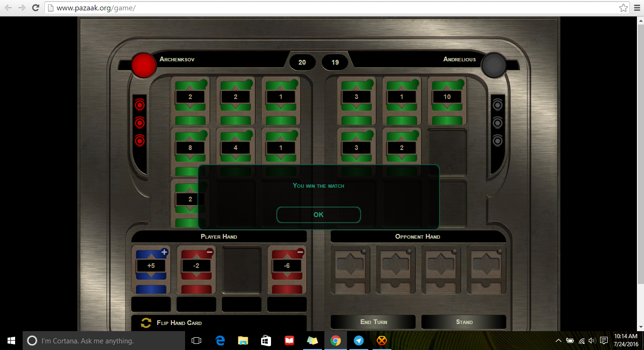The height and width of the screenshot is (350, 644).
Task: Open Telegram from the taskbar
Action: point(359,341)
